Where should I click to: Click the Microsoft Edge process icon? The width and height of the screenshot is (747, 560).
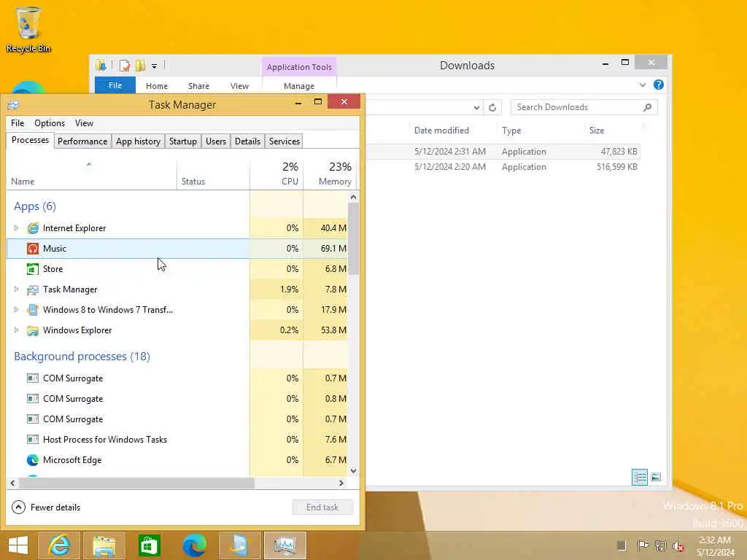(32, 460)
